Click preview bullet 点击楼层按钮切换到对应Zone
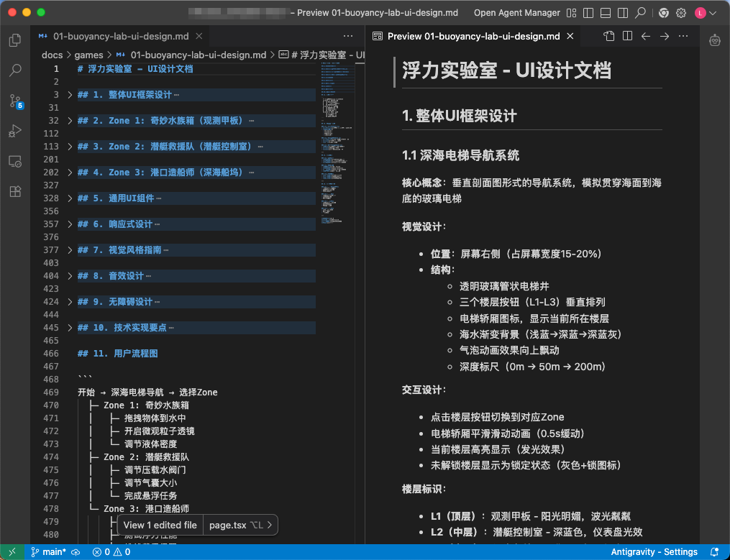Viewport: 730px width, 560px height. point(497,418)
